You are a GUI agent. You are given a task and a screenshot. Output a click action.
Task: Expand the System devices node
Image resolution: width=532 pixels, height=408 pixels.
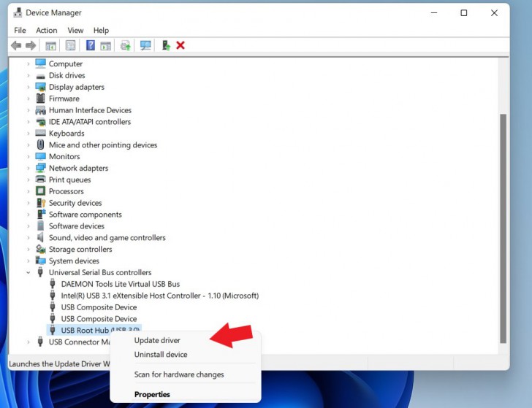(x=28, y=261)
